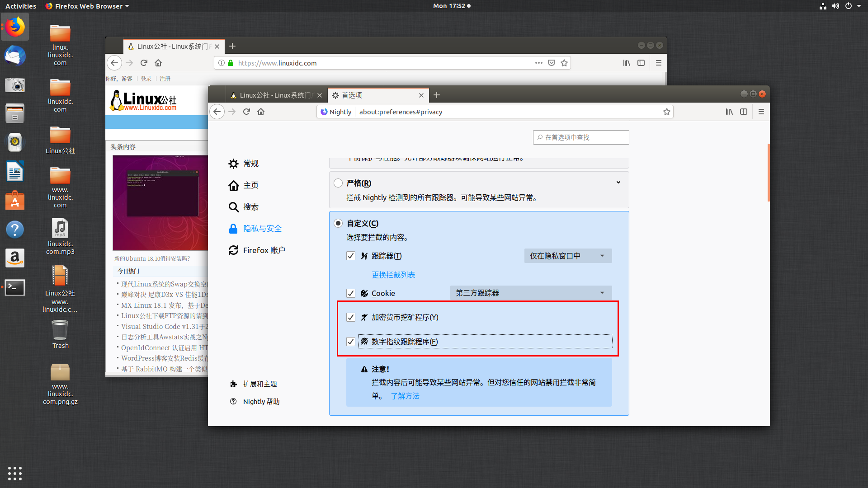Go Home in front Nightly window
The image size is (868, 488).
[x=261, y=112]
